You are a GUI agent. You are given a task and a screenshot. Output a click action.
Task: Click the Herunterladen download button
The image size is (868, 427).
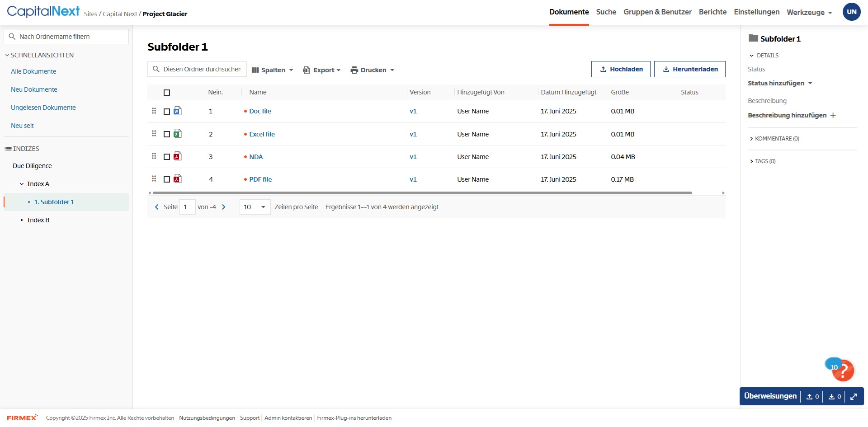690,69
